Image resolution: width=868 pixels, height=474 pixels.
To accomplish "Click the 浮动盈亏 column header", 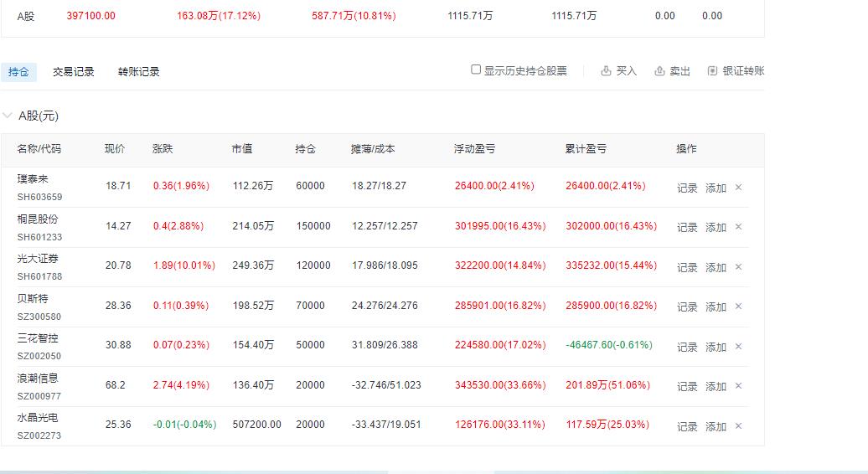I will [475, 149].
